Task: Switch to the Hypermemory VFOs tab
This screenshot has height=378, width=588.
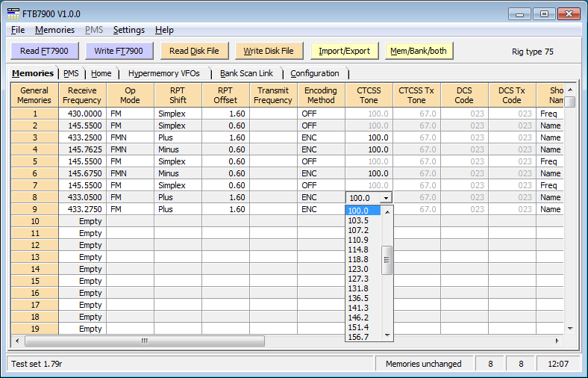Action: [x=163, y=73]
